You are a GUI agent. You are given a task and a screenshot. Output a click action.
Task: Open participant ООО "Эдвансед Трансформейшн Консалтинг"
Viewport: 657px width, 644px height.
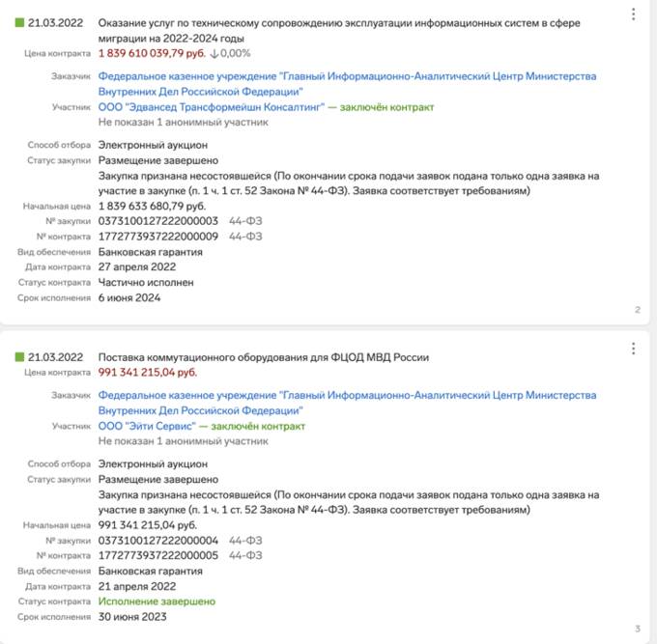click(x=212, y=107)
